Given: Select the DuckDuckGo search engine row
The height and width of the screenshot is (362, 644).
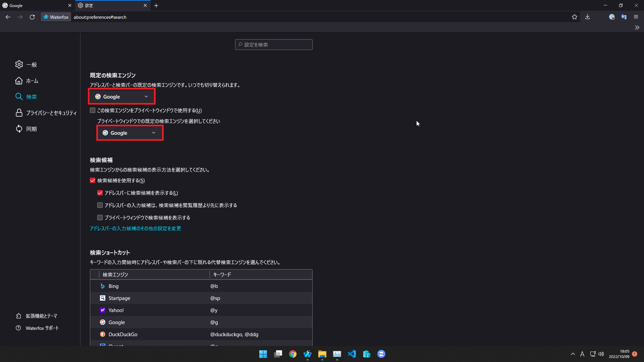Looking at the screenshot, I should 201,334.
